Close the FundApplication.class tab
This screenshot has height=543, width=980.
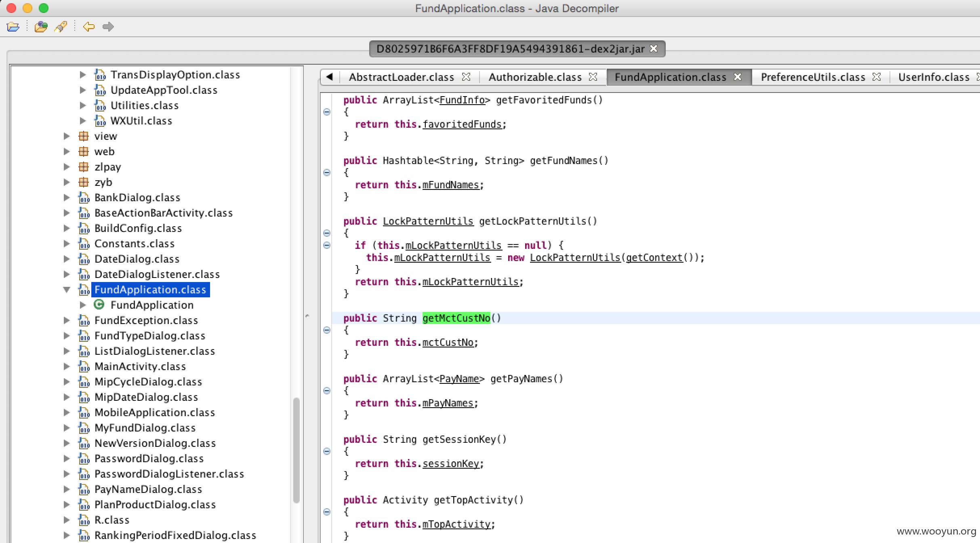[738, 77]
